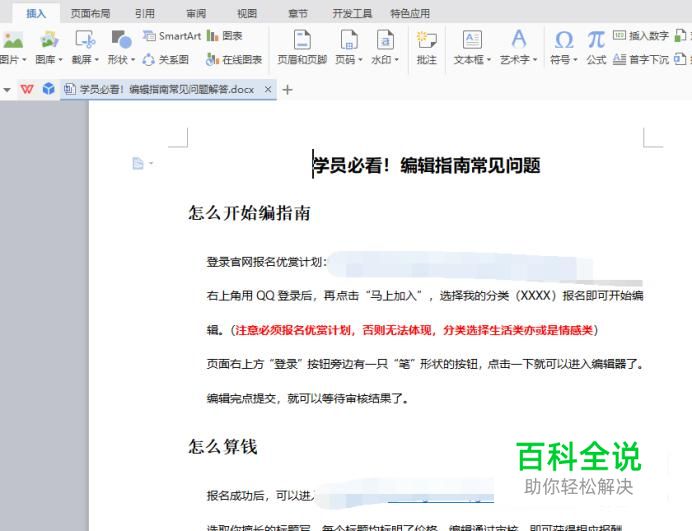692x531 pixels.
Task: Insert a 关系图 relationship diagram
Action: 165,60
